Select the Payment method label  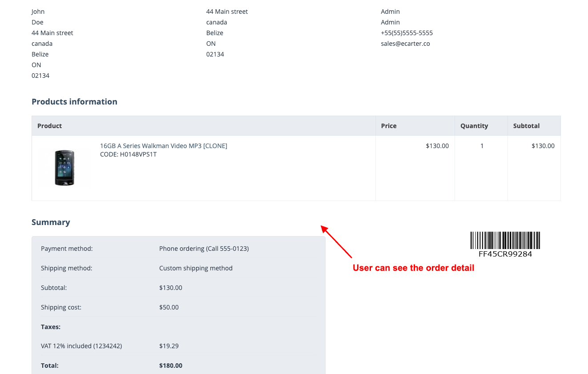[x=67, y=249]
